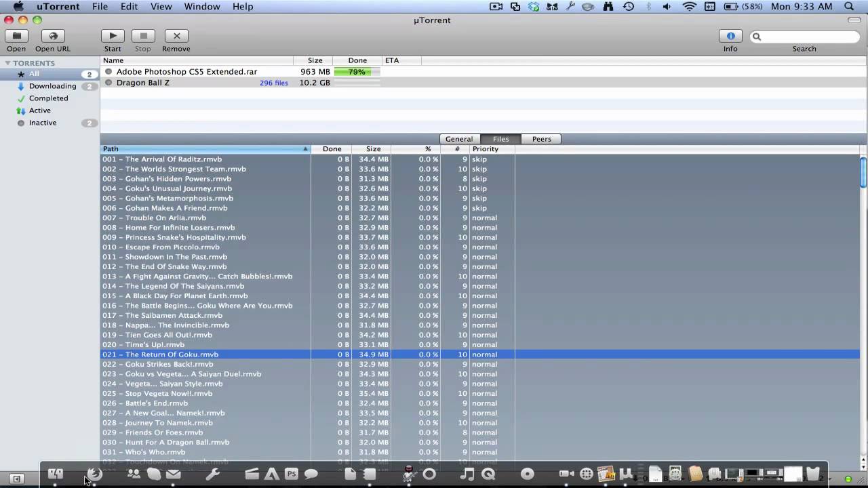
Task: Open Spotlight search in the menu bar
Action: [x=849, y=6]
